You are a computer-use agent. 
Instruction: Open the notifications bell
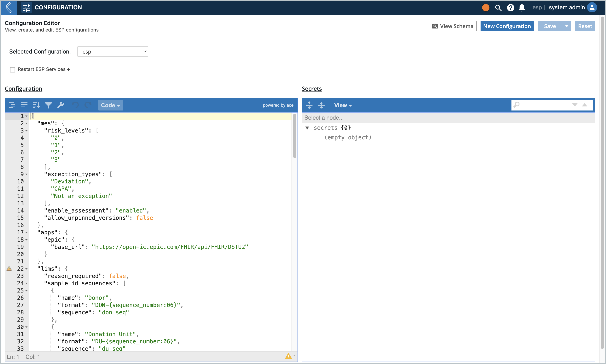pyautogui.click(x=522, y=8)
